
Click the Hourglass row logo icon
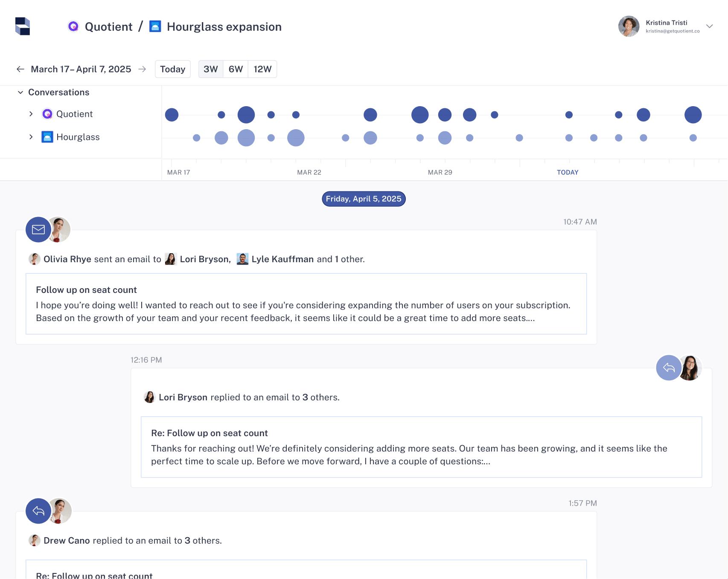(47, 137)
